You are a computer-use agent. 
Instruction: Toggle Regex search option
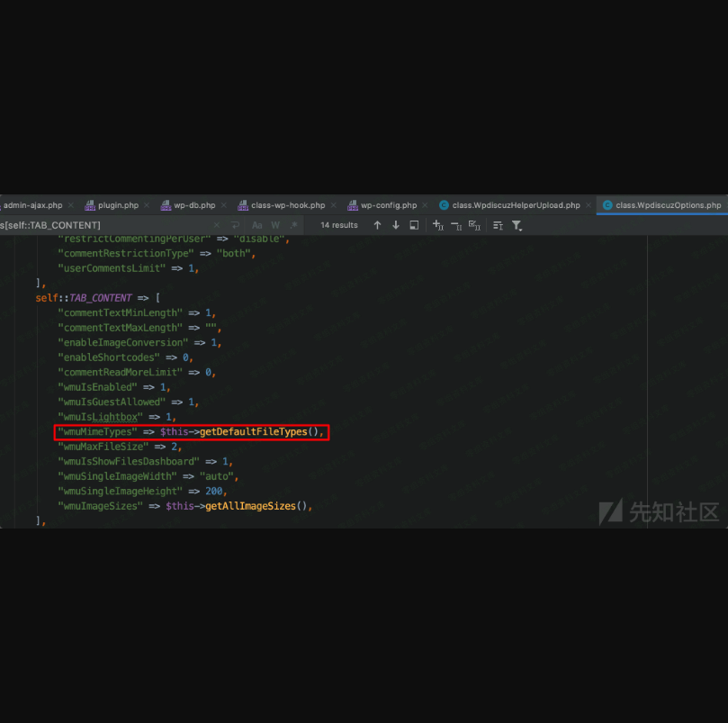[293, 225]
